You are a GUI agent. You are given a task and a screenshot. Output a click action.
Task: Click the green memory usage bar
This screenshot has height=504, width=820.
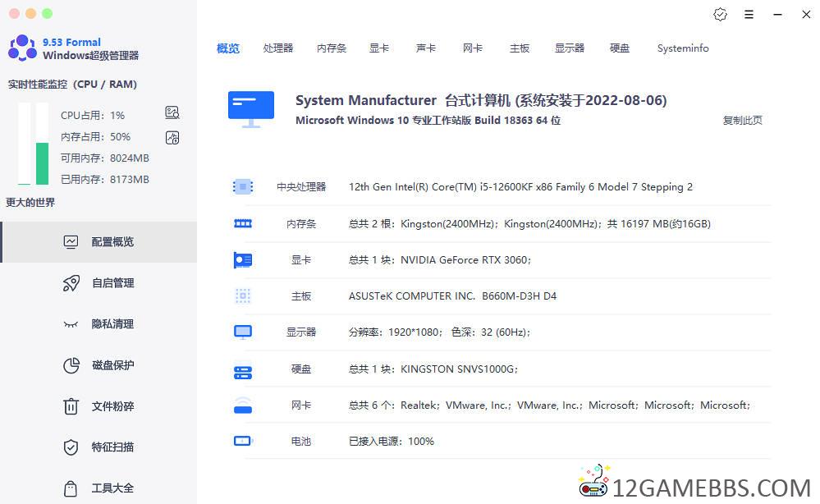pyautogui.click(x=43, y=163)
